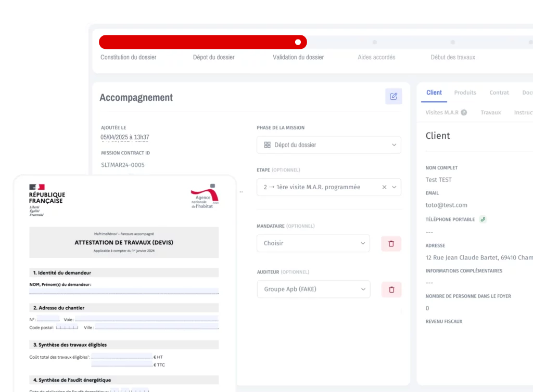The width and height of the screenshot is (533, 392).
Task: Click the NOM, Prénom(s) du demandeur field
Action: point(124,291)
